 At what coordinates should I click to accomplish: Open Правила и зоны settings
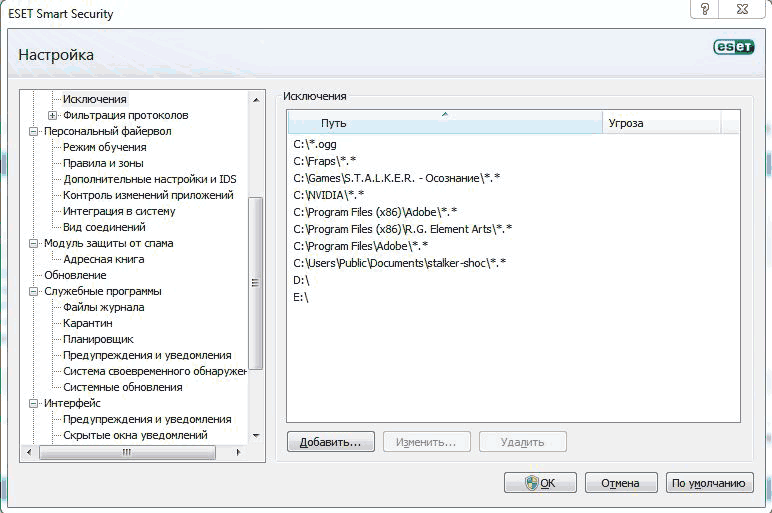103,163
